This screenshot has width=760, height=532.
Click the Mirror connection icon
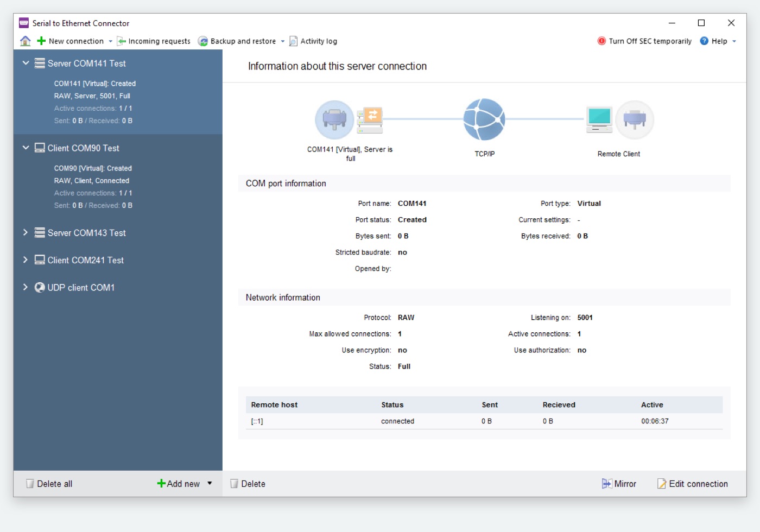[606, 484]
